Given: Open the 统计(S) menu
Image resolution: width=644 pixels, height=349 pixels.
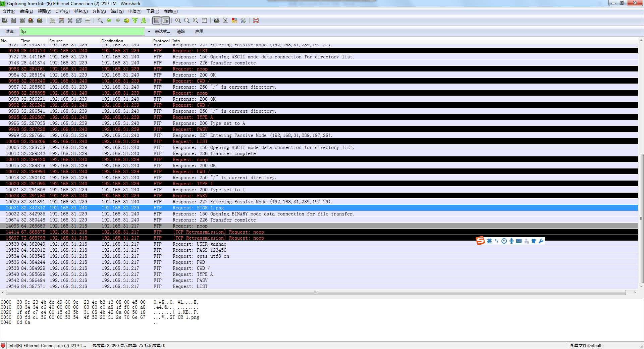Looking at the screenshot, I should [x=117, y=11].
